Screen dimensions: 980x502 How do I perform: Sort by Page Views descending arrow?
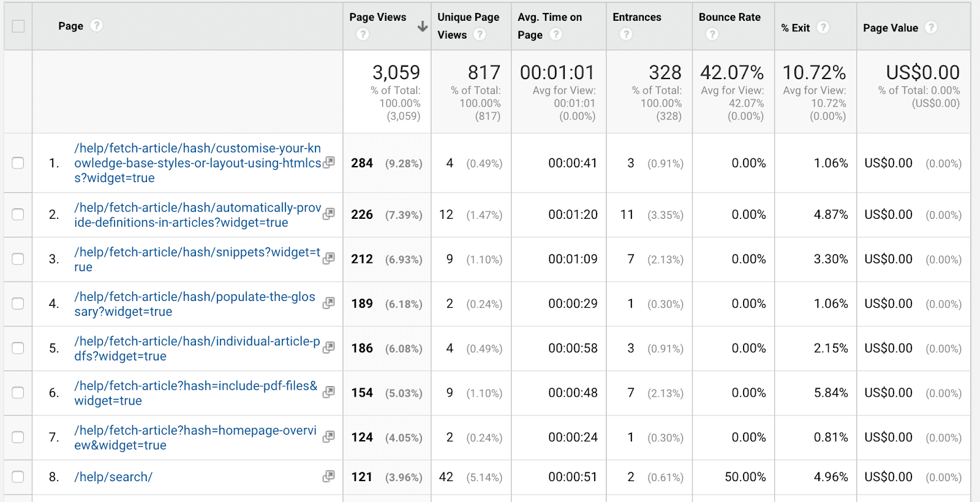click(422, 26)
